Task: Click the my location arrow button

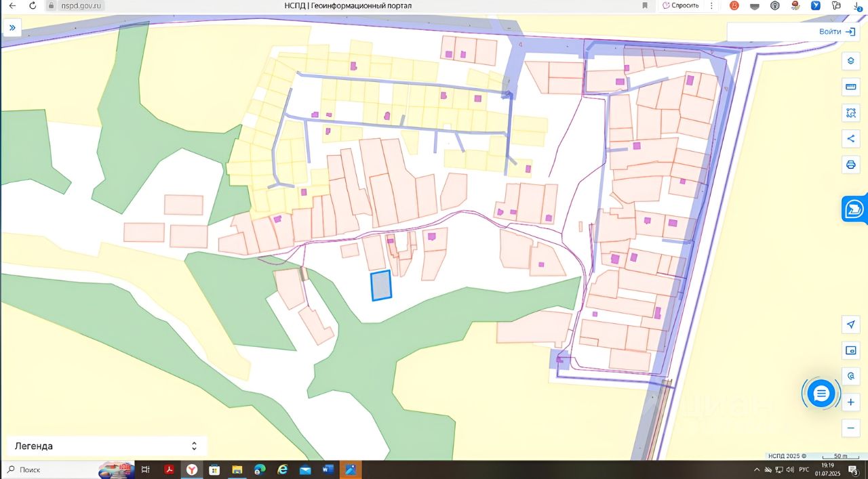Action: click(x=850, y=325)
